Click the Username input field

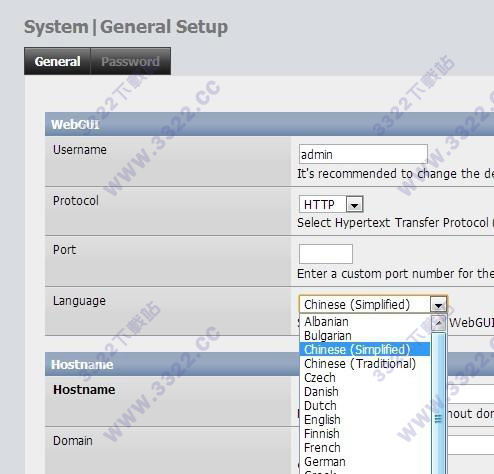[x=363, y=154]
